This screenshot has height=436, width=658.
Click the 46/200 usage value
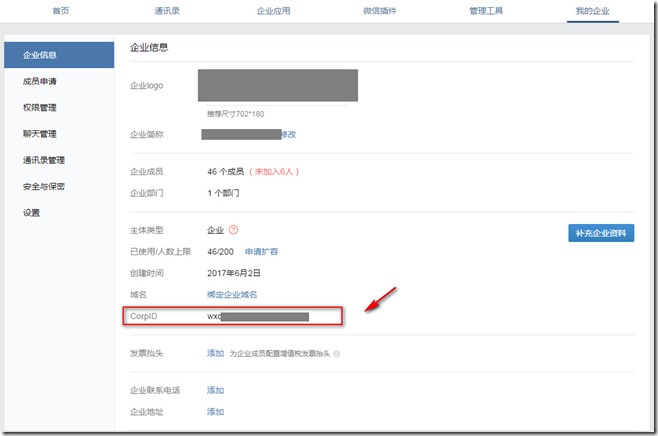point(220,251)
